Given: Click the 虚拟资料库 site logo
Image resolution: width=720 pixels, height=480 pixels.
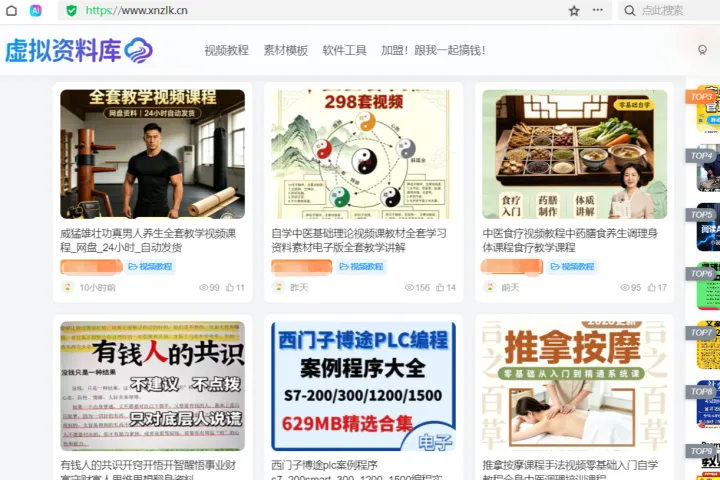Looking at the screenshot, I should (79, 50).
